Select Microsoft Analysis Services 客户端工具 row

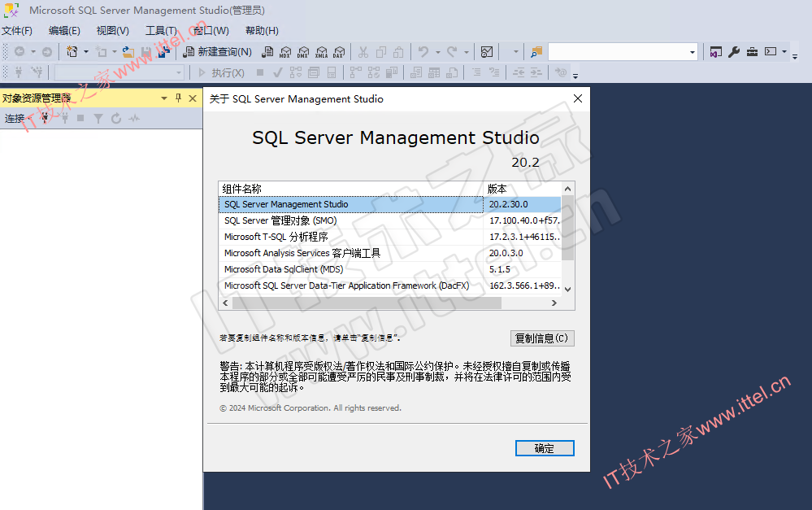tap(389, 253)
